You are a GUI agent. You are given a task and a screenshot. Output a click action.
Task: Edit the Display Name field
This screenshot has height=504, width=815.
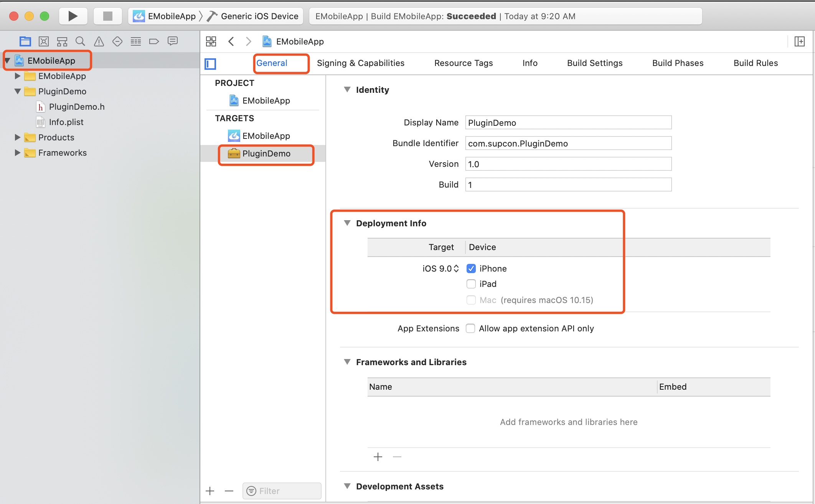568,123
